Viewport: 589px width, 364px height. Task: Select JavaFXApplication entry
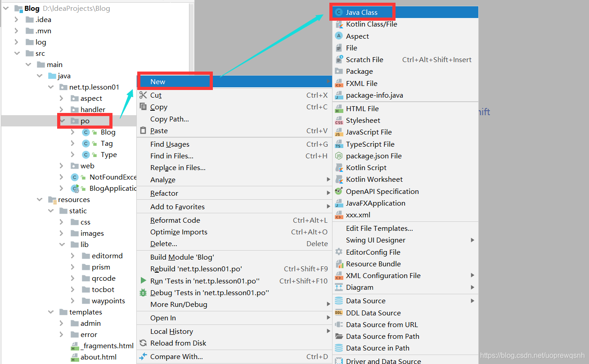tap(405, 203)
